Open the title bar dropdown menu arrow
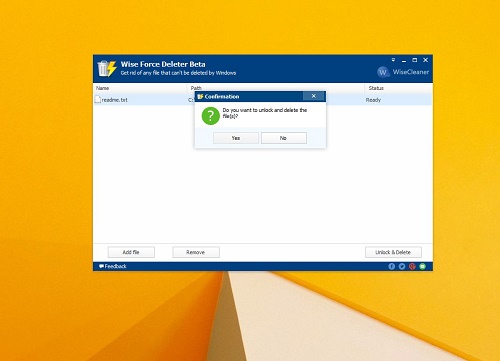Image resolution: width=500 pixels, height=361 pixels. click(x=393, y=60)
